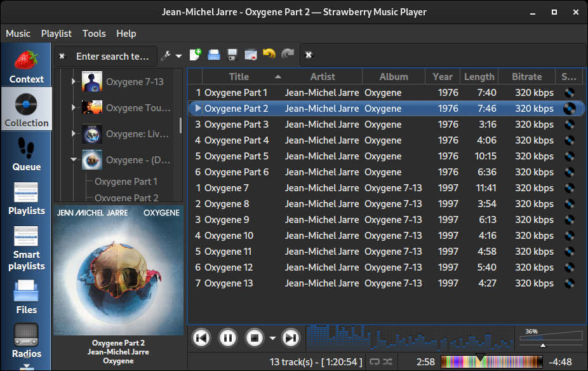Select Oxygene 7-13 album in collection tree
Image resolution: width=588 pixels, height=371 pixels.
[135, 82]
